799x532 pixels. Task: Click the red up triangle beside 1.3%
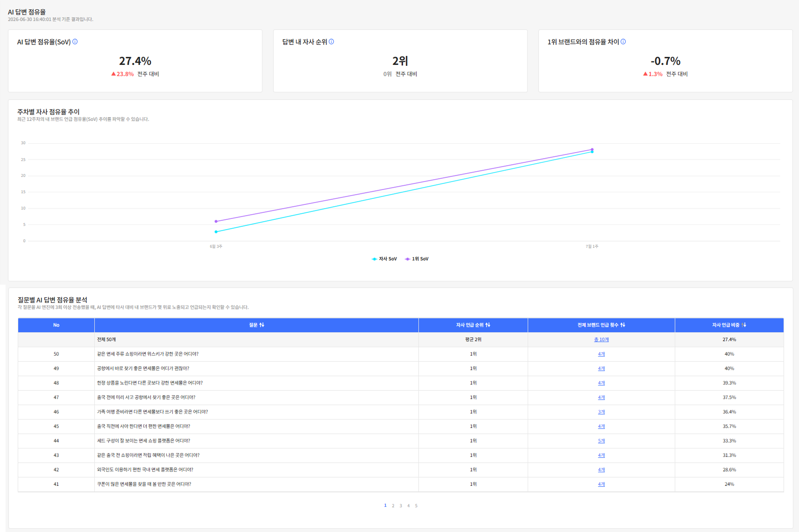click(645, 74)
